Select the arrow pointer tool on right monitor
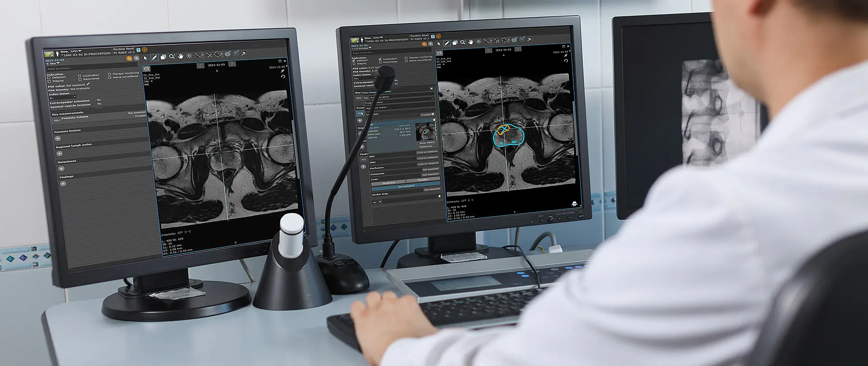 [439, 43]
